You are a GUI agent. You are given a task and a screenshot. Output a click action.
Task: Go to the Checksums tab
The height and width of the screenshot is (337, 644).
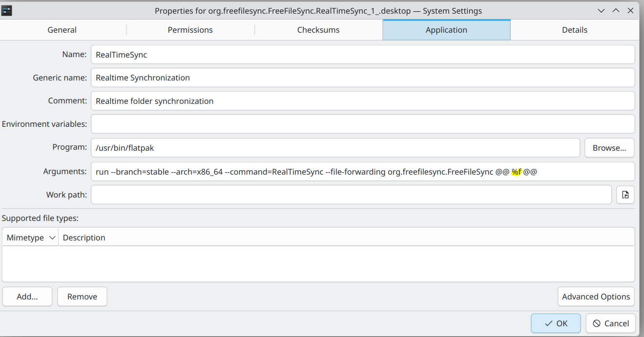coord(318,30)
